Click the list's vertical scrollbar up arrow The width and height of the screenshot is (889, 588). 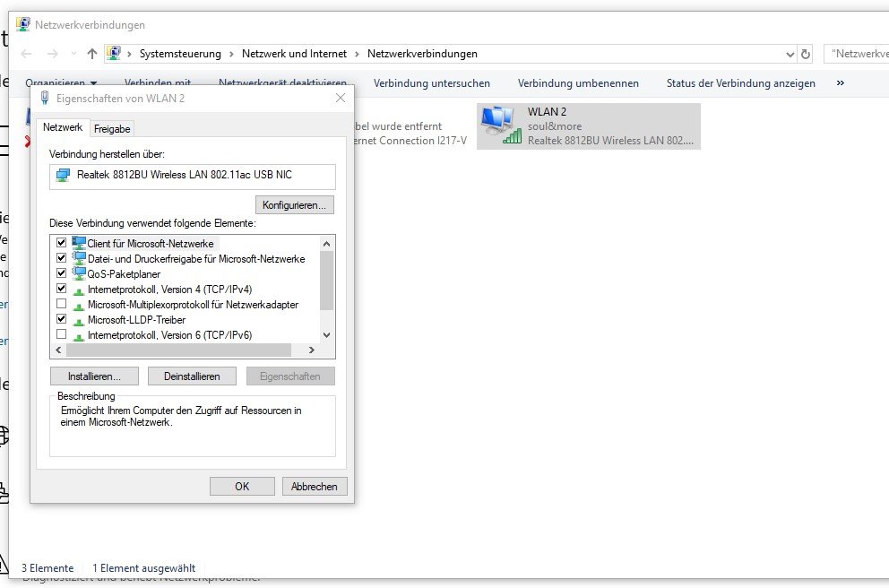pos(326,244)
